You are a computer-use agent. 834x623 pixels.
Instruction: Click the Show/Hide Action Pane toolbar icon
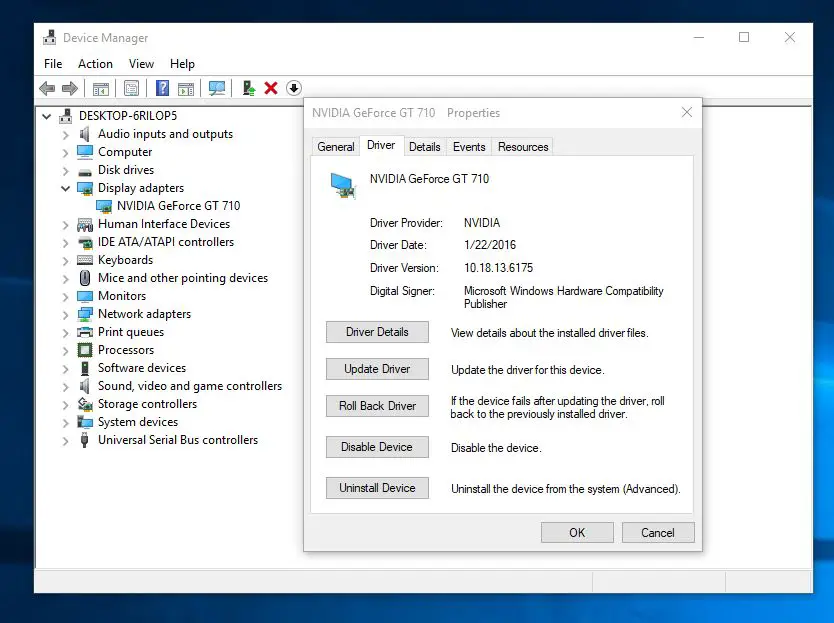(186, 88)
